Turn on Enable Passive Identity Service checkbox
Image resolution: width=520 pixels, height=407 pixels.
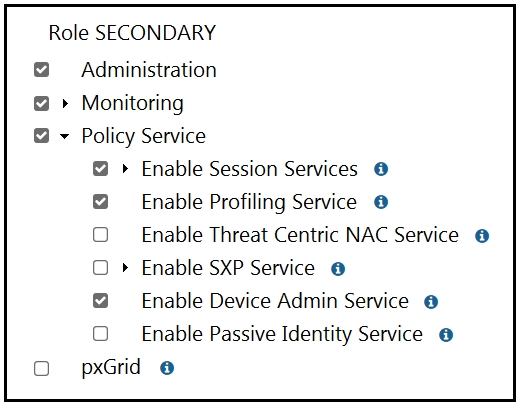click(101, 333)
